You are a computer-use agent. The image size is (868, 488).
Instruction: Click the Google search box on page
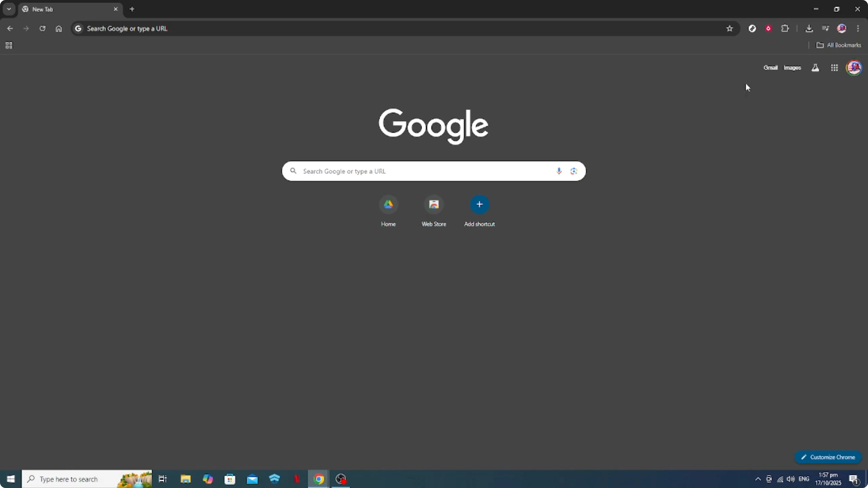(434, 171)
